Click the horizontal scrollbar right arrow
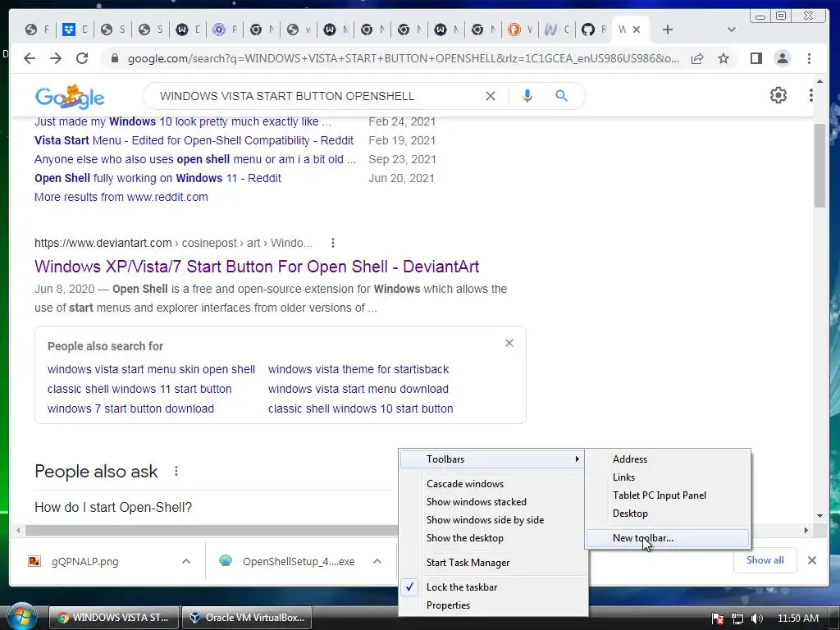 point(806,531)
